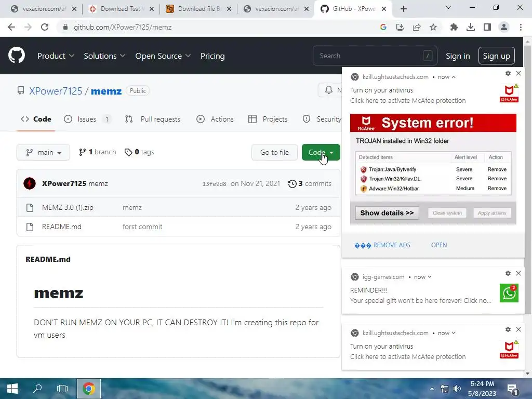532x399 pixels.
Task: Open the Security tab
Action: [x=322, y=119]
